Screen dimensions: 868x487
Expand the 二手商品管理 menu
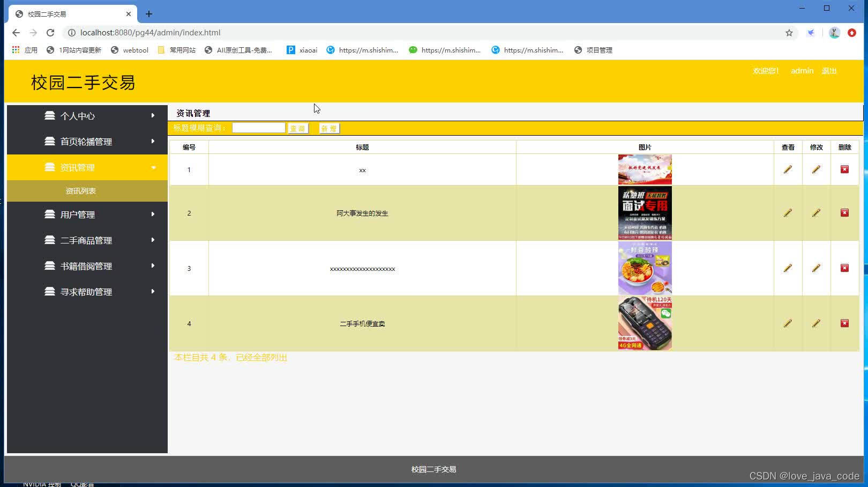pyautogui.click(x=87, y=240)
